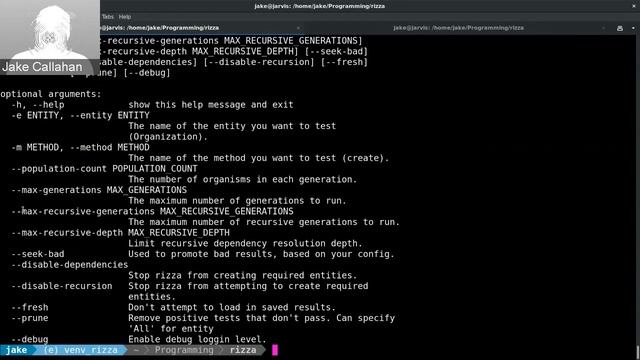Click '(Organization).' default value text
This screenshot has height=360, width=640.
pos(168,137)
